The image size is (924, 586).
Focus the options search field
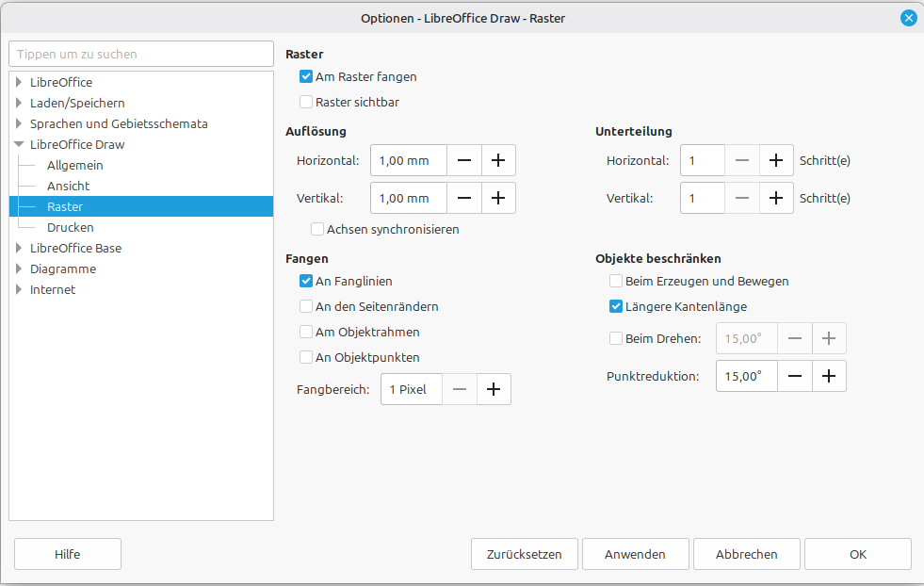point(141,54)
